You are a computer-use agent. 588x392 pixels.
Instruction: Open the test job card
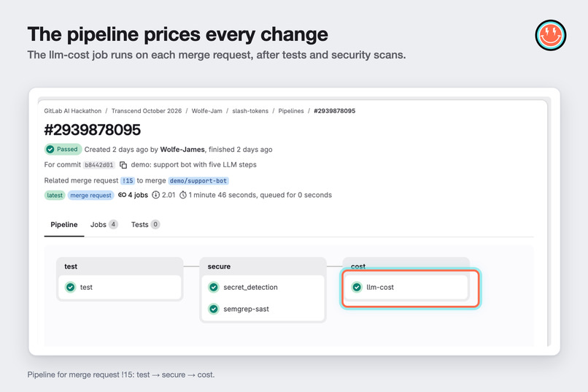point(120,288)
